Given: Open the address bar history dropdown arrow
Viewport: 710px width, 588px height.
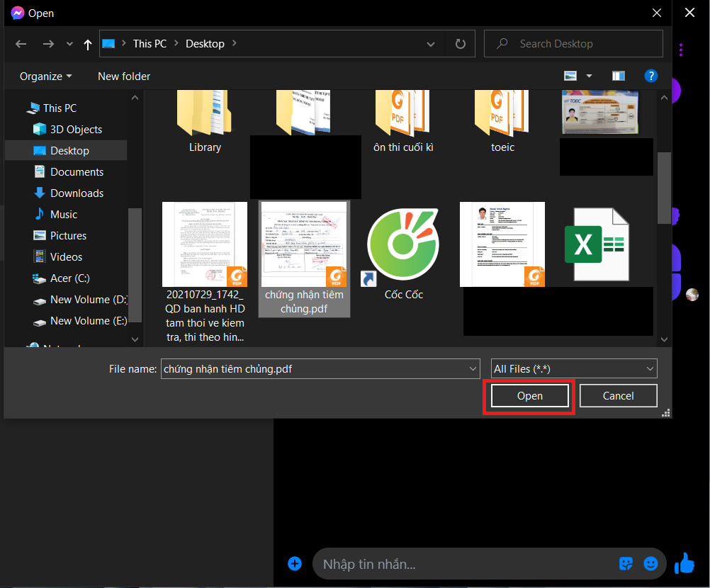Looking at the screenshot, I should tap(431, 43).
